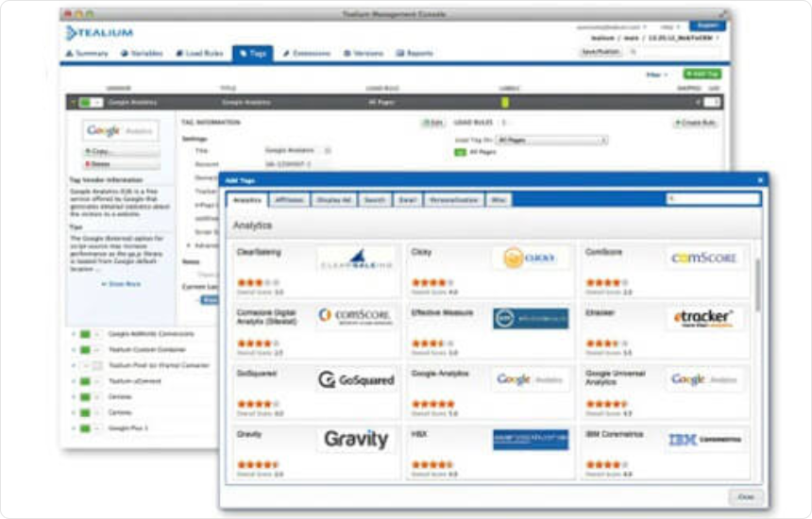Click the comScore logo in ComScore card
This screenshot has height=519, width=812.
(x=703, y=258)
